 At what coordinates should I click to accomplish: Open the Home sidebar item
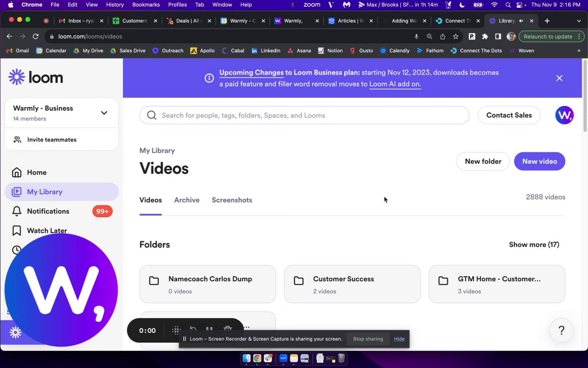pyautogui.click(x=62, y=172)
